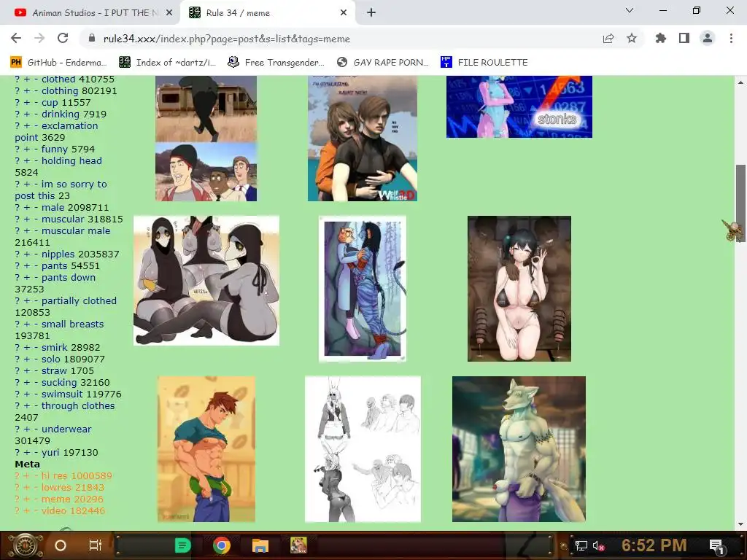This screenshot has width=747, height=560.
Task: Select the smirk tag
Action: pos(54,347)
